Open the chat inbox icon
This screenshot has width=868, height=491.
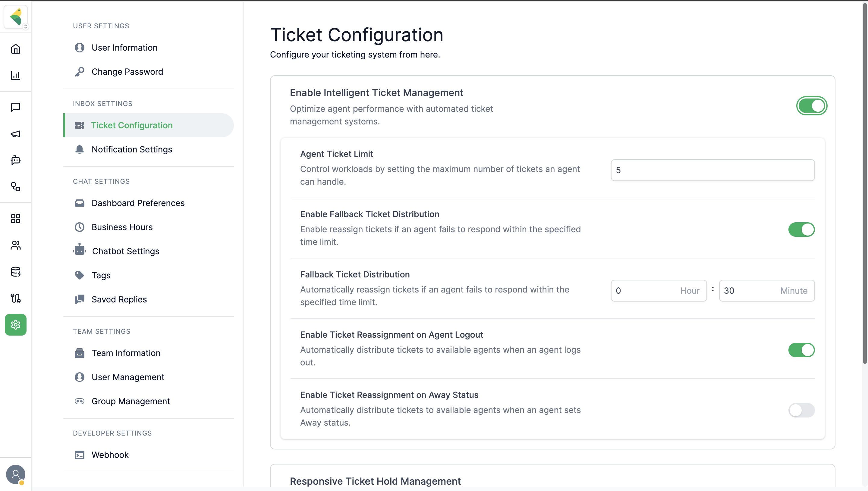[x=15, y=107]
